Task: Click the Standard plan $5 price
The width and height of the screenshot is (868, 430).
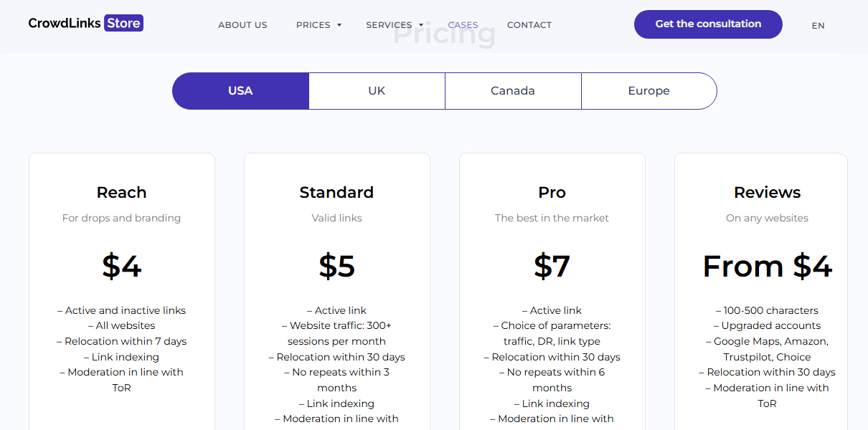Action: [336, 266]
